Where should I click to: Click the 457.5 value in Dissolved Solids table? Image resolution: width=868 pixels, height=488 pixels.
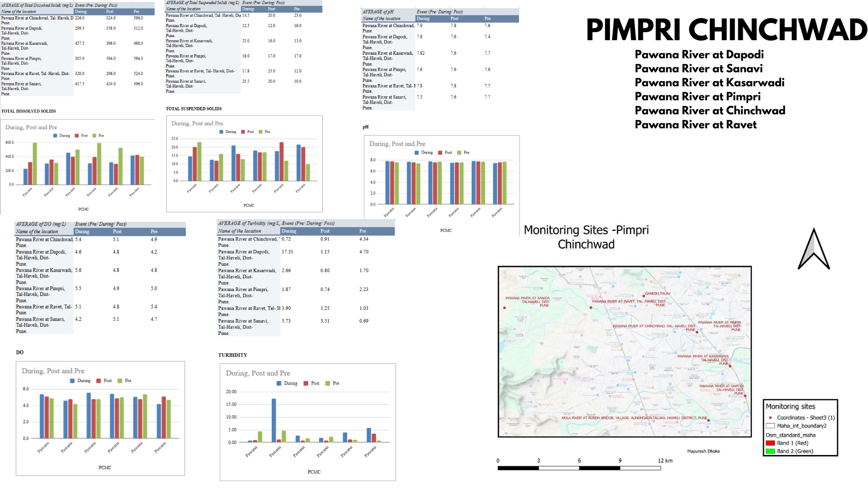click(80, 43)
